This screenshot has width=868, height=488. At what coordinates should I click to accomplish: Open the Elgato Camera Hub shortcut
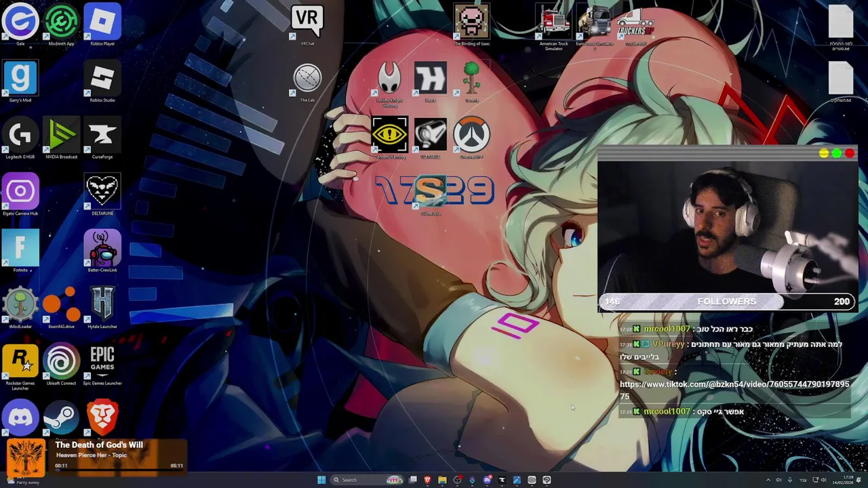click(x=20, y=195)
